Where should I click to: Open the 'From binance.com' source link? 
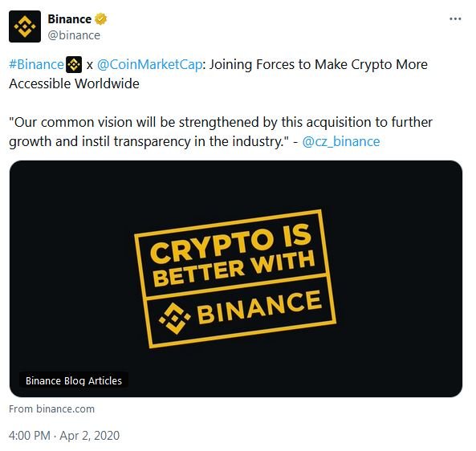pos(51,408)
